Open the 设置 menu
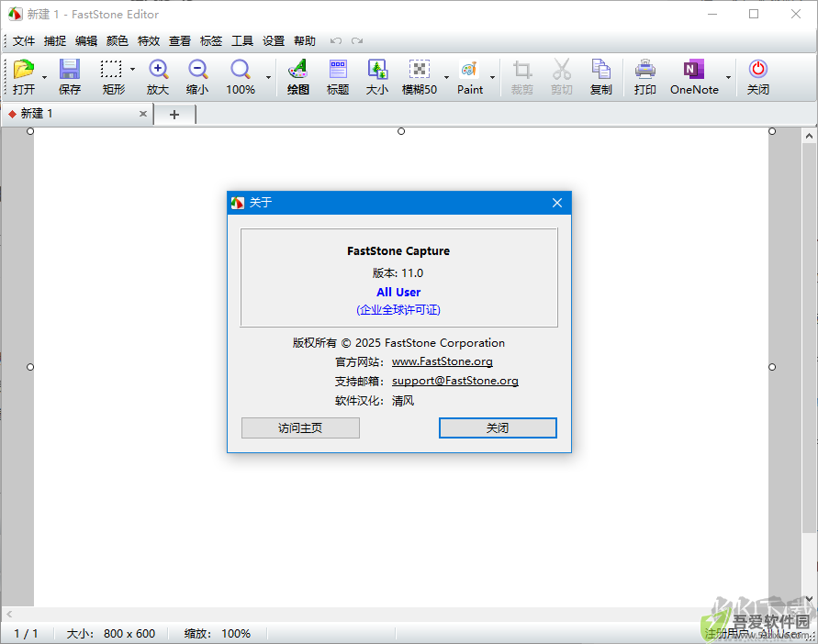818x644 pixels. (x=274, y=40)
